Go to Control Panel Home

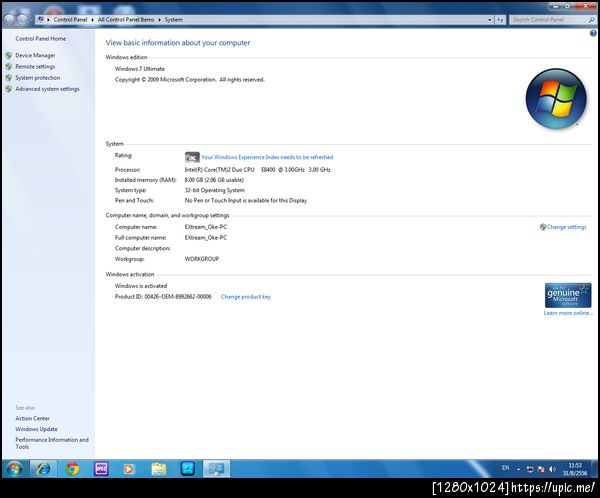tap(41, 39)
